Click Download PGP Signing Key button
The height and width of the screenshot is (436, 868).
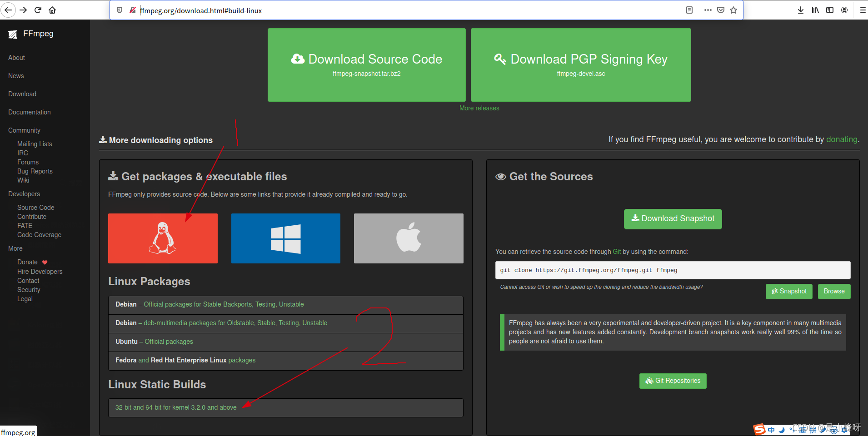point(581,65)
